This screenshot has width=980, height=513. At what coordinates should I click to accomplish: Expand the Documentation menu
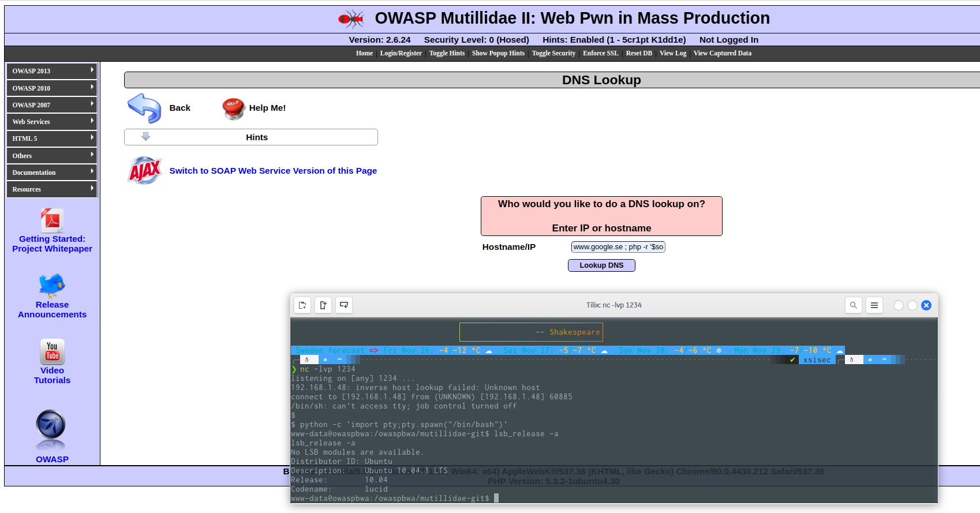click(52, 173)
